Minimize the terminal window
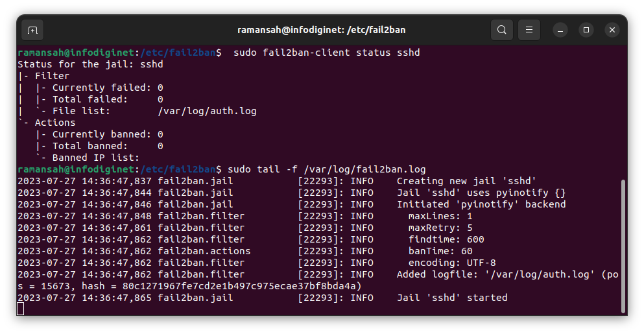The width and height of the screenshot is (644, 334). [560, 30]
